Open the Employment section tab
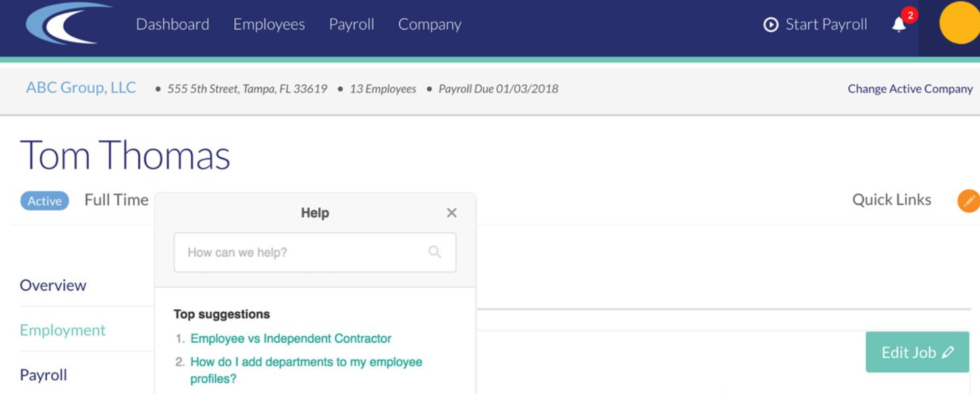 63,331
